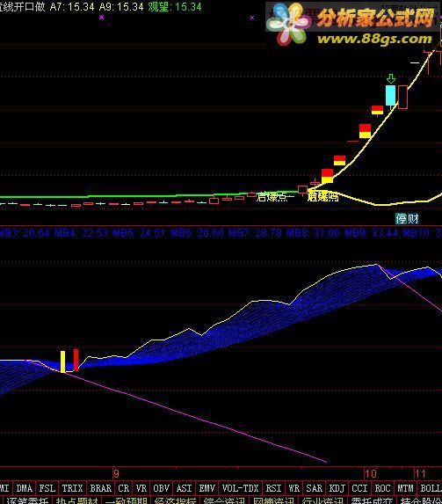Open the www.88gs.com website link
Viewport: 442px width, 504px height.
point(374,39)
